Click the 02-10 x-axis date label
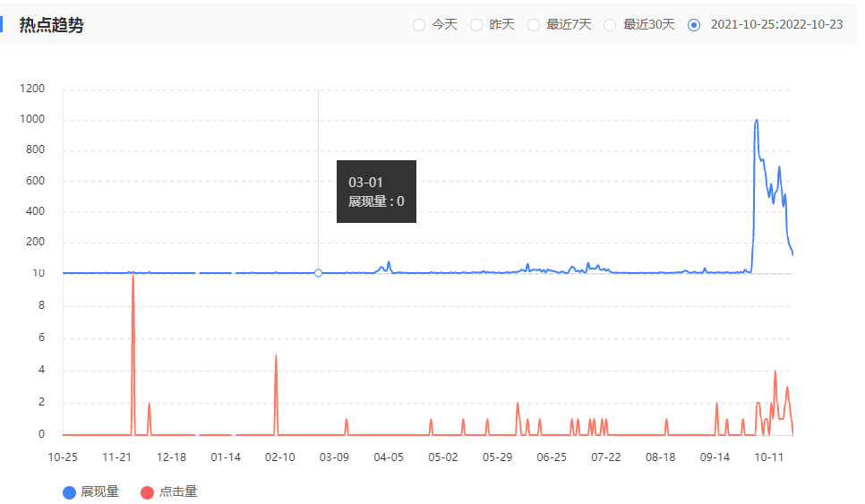 tap(280, 457)
